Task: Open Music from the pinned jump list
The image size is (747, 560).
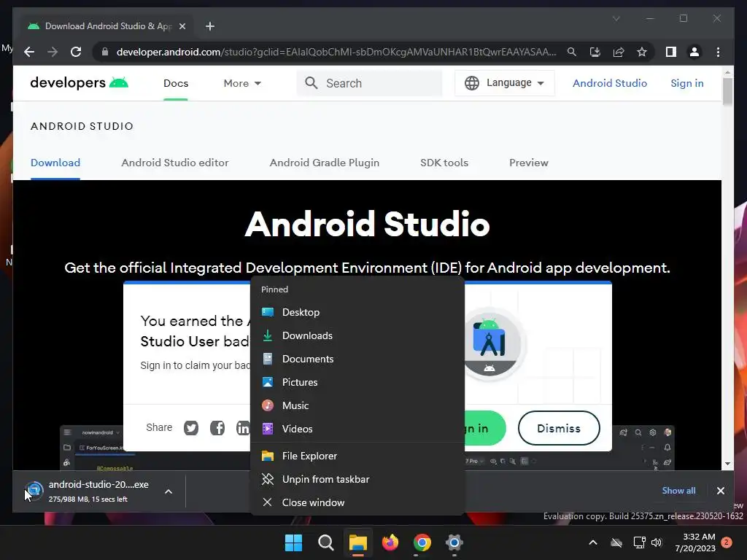Action: (x=357, y=405)
